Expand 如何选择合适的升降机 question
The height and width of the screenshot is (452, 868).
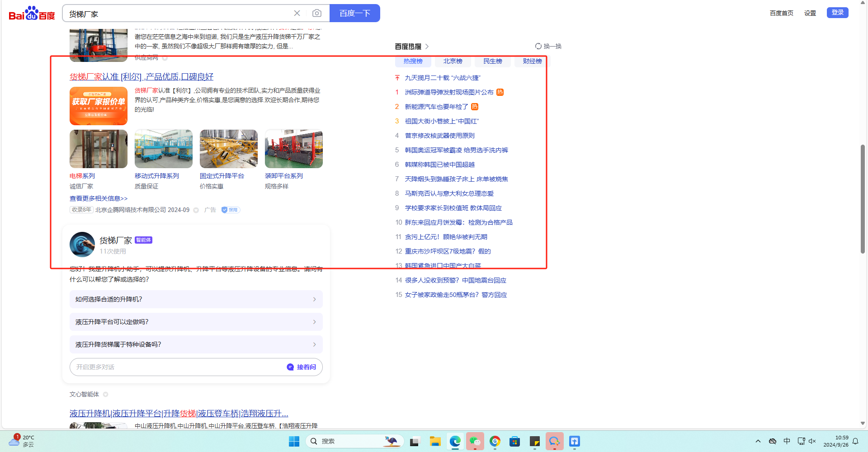pos(196,299)
